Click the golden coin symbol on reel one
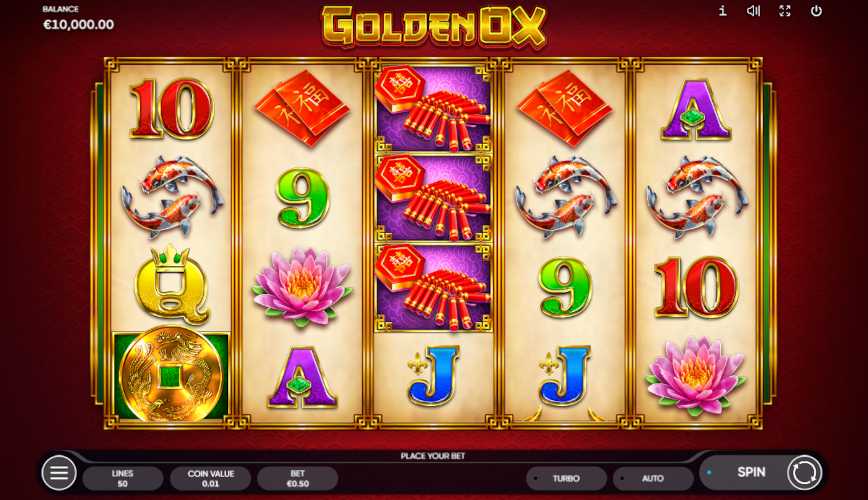Screen dimensions: 868x500 pos(170,375)
